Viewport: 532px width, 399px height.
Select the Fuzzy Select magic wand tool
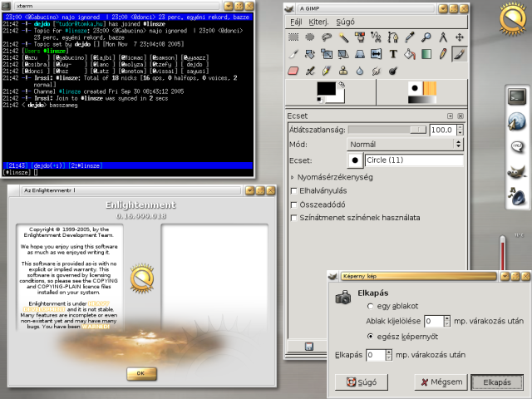point(342,37)
